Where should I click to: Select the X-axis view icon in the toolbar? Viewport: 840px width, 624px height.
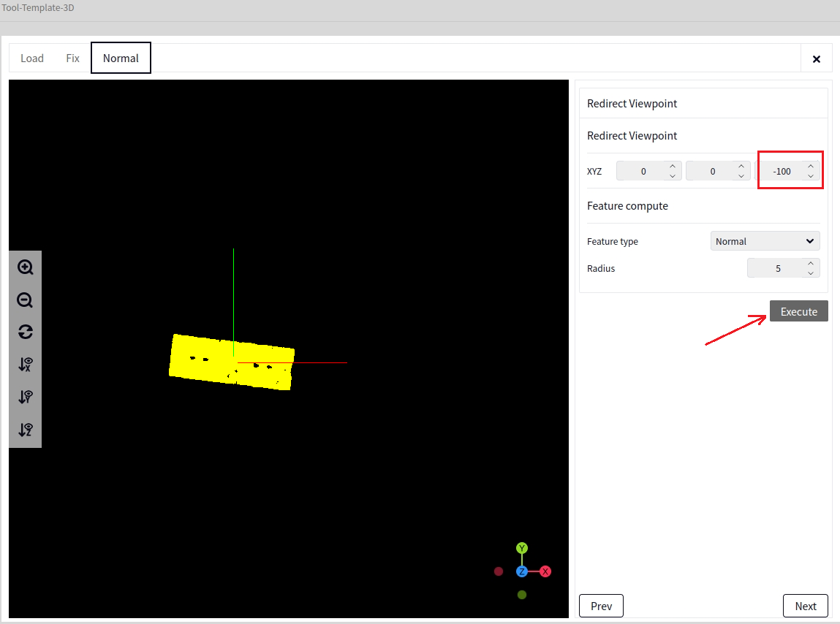tap(25, 365)
